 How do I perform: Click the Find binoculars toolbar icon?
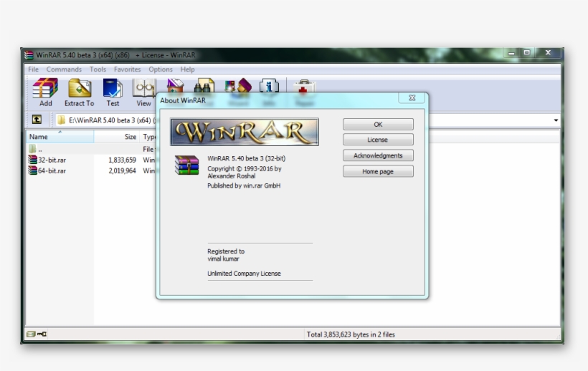click(204, 85)
